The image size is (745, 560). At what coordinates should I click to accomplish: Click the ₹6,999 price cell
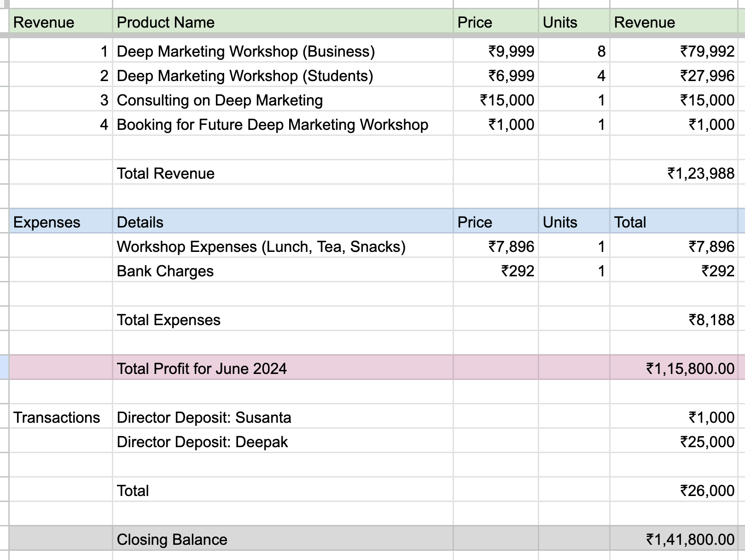tap(496, 76)
